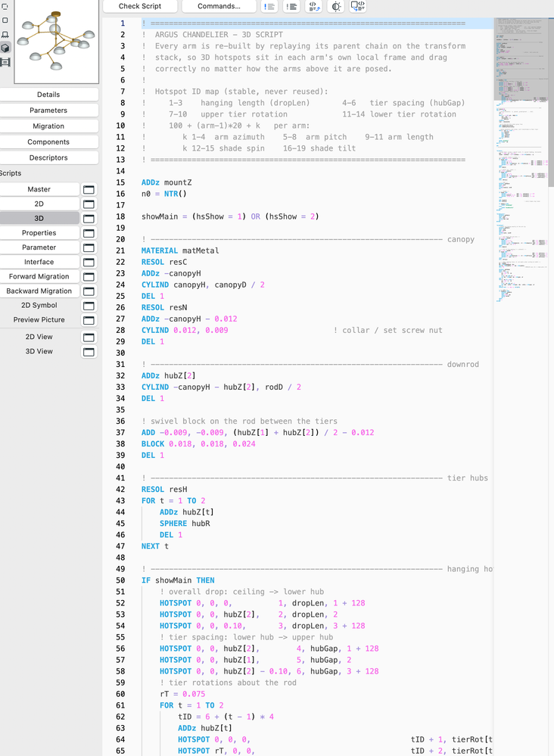Open Interface script in separate window icon

(89, 262)
